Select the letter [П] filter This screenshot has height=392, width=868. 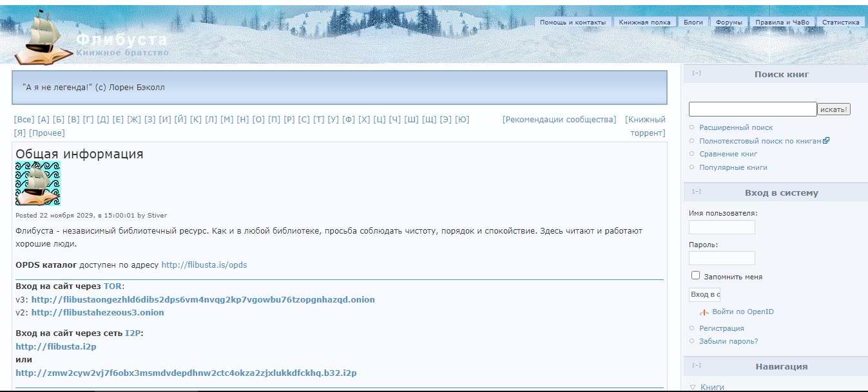(x=275, y=120)
